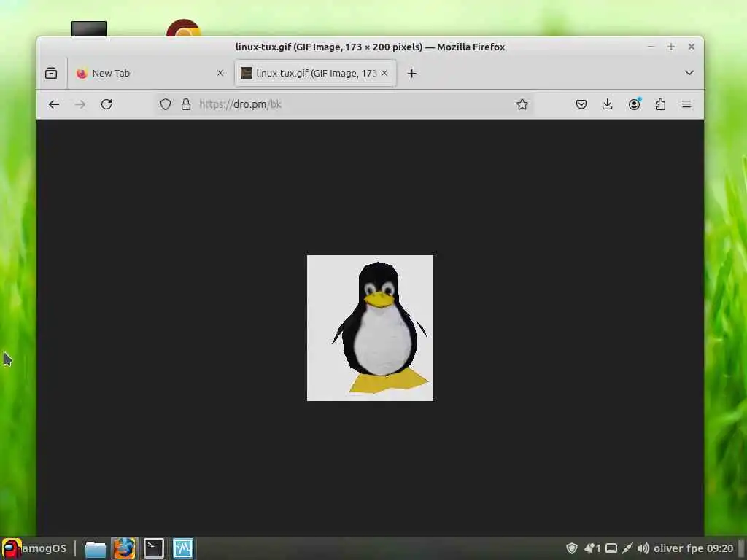The width and height of the screenshot is (747, 560).
Task: Open a new tab with plus
Action: pyautogui.click(x=412, y=74)
